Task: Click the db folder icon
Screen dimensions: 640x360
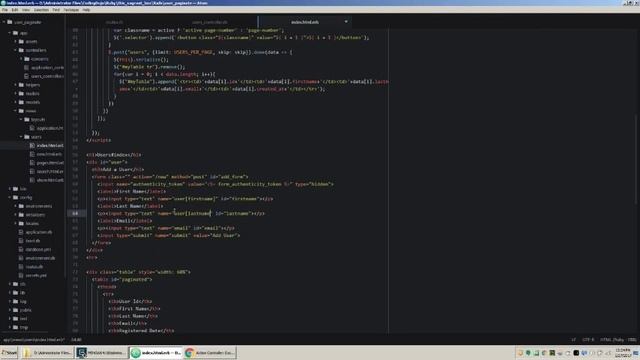Action: point(16,284)
